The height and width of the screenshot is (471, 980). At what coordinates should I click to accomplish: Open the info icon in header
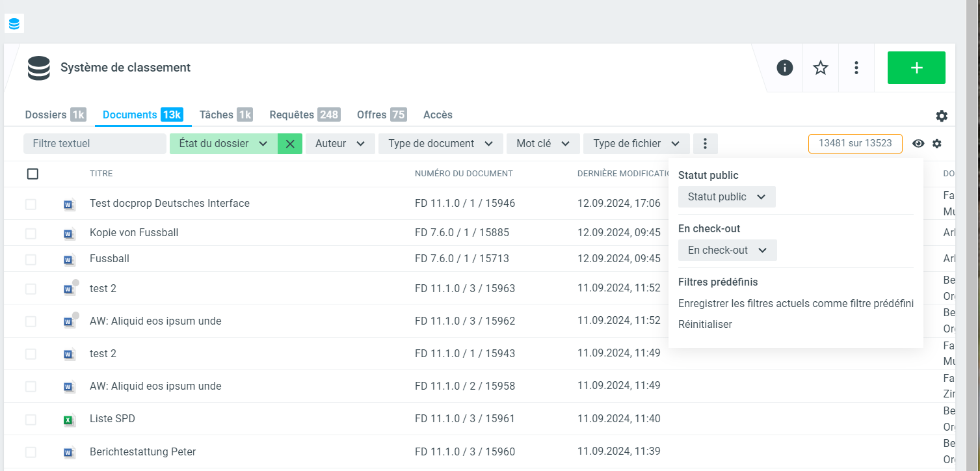pos(785,68)
